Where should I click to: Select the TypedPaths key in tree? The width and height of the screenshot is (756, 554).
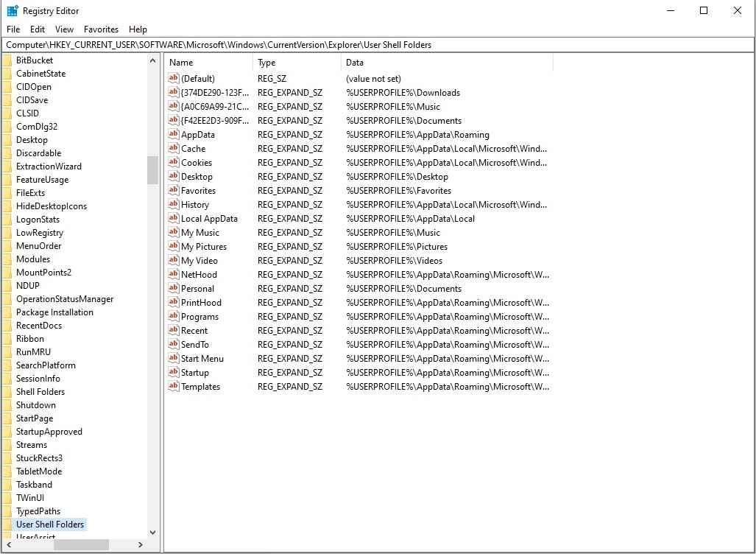38,511
